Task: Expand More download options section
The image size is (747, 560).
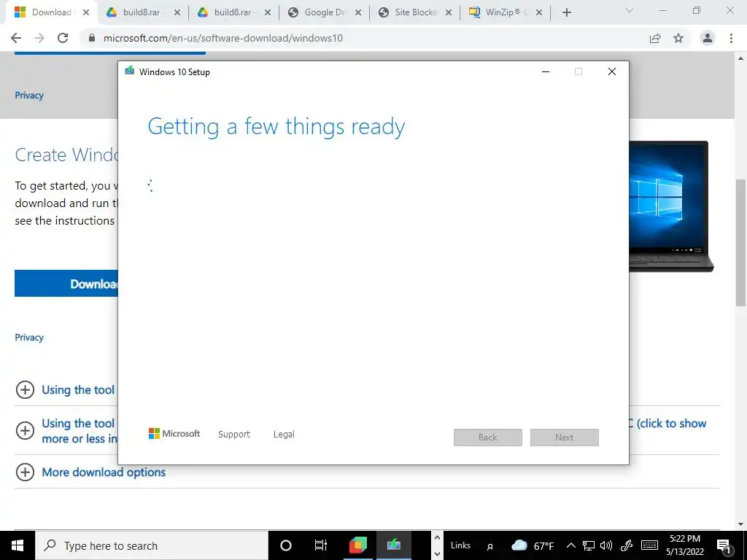Action: 26,472
